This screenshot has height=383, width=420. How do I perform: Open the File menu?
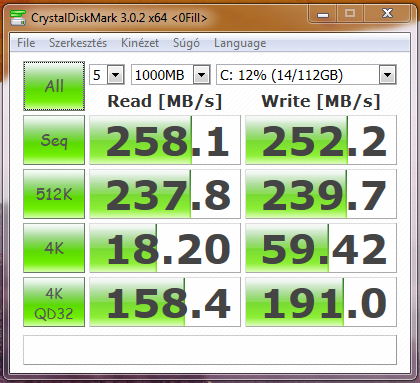26,43
